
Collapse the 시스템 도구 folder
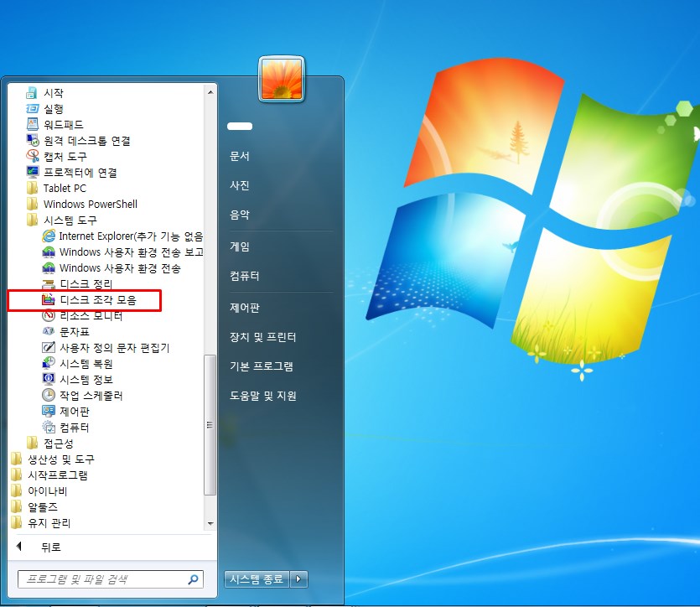point(61,220)
